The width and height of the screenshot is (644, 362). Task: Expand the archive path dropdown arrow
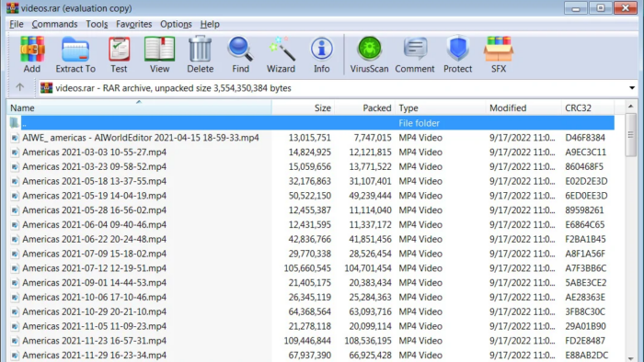pos(632,87)
